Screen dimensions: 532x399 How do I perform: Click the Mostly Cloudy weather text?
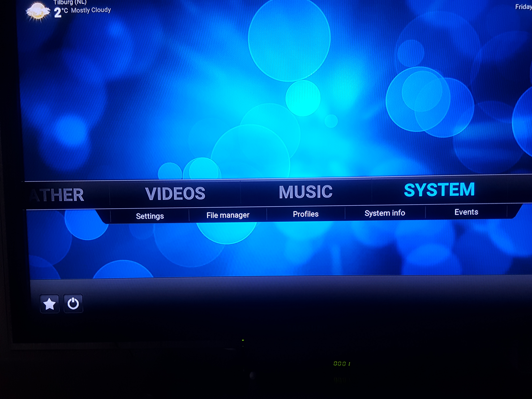91,10
